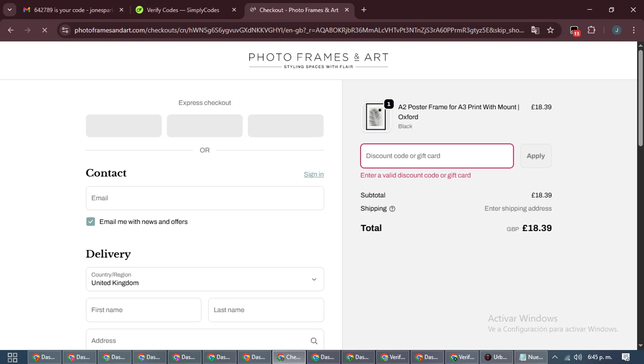Open the Extensions puzzle menu
The height and width of the screenshot is (364, 644).
[x=592, y=30]
